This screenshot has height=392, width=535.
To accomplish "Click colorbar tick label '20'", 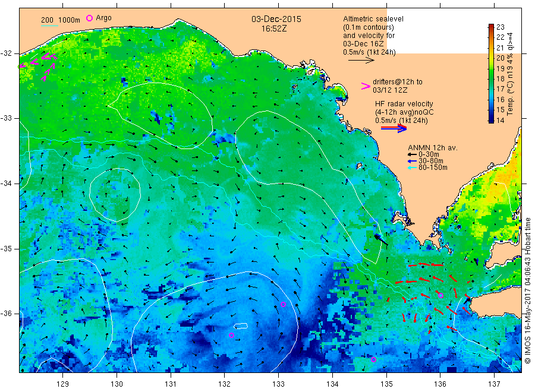I will pos(500,58).
